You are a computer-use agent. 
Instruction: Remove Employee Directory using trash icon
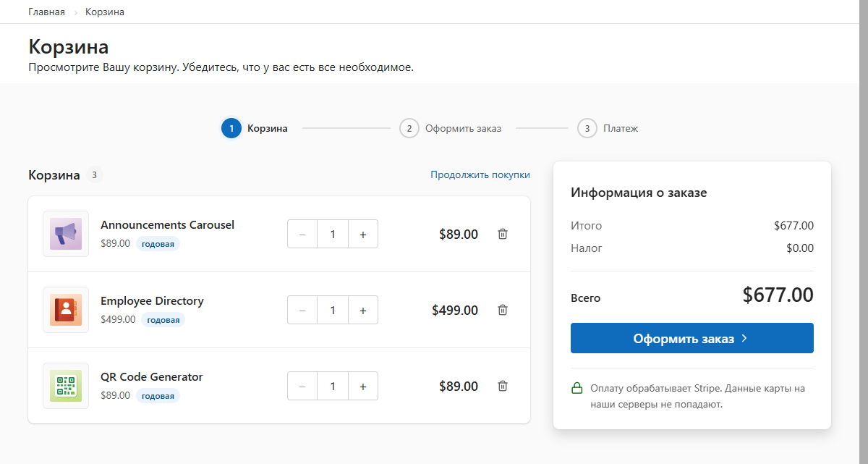pos(503,310)
